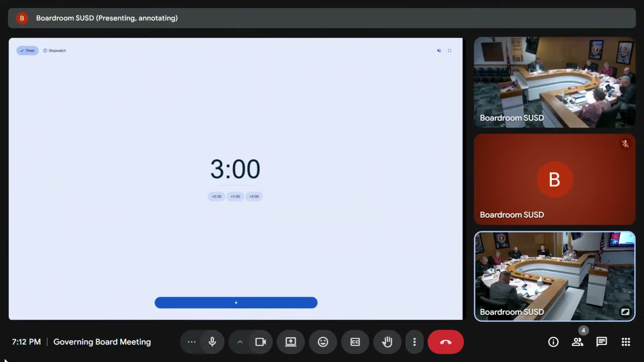Add +5:00 to the timer

tap(254, 196)
